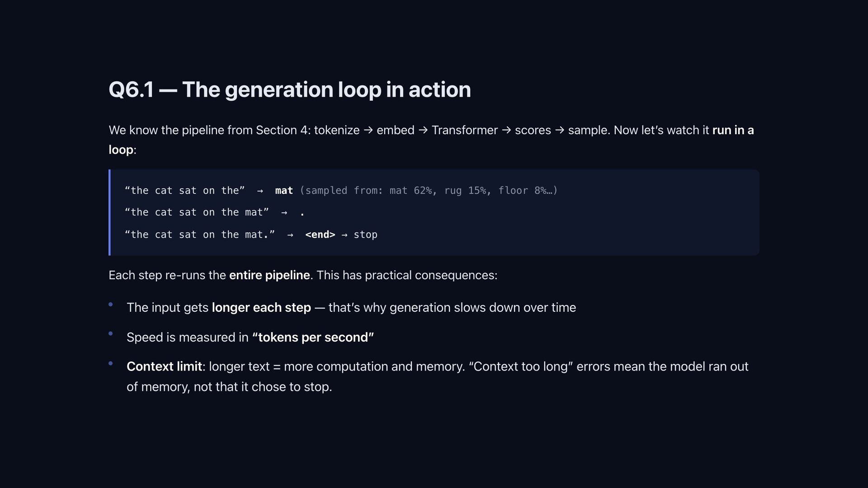
Task: Click the slide title 'Q6.1 — The generation loop in action'
Action: 289,89
